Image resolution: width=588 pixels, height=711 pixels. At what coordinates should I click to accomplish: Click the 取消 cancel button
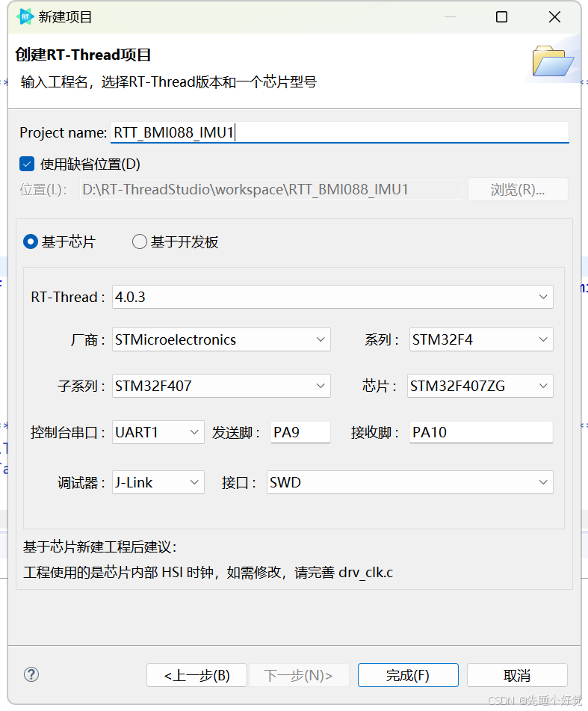coord(517,675)
